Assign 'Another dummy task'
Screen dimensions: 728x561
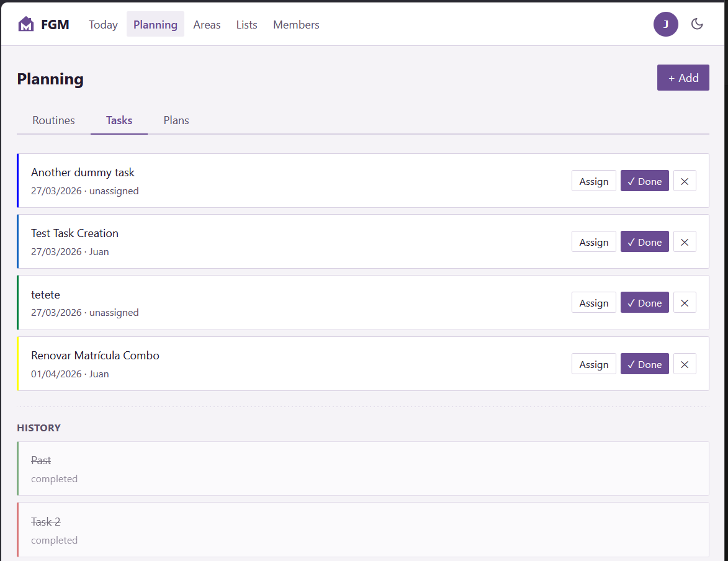pos(594,181)
